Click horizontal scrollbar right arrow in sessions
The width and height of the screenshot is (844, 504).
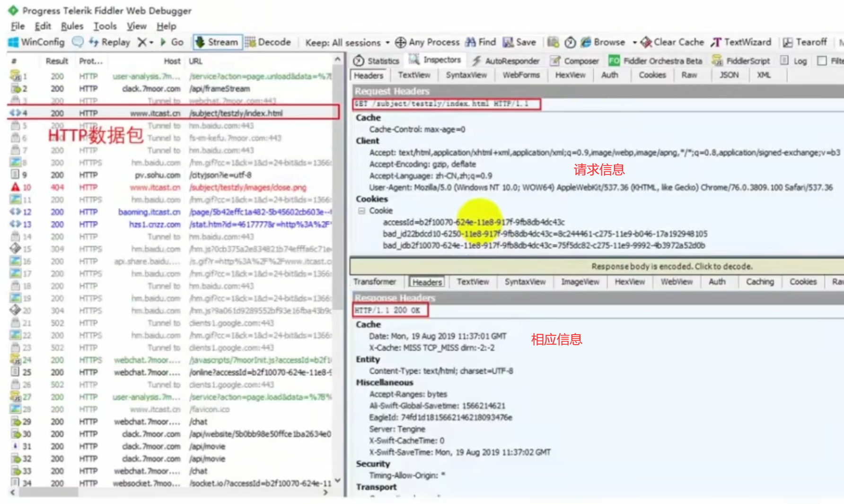coord(325,492)
